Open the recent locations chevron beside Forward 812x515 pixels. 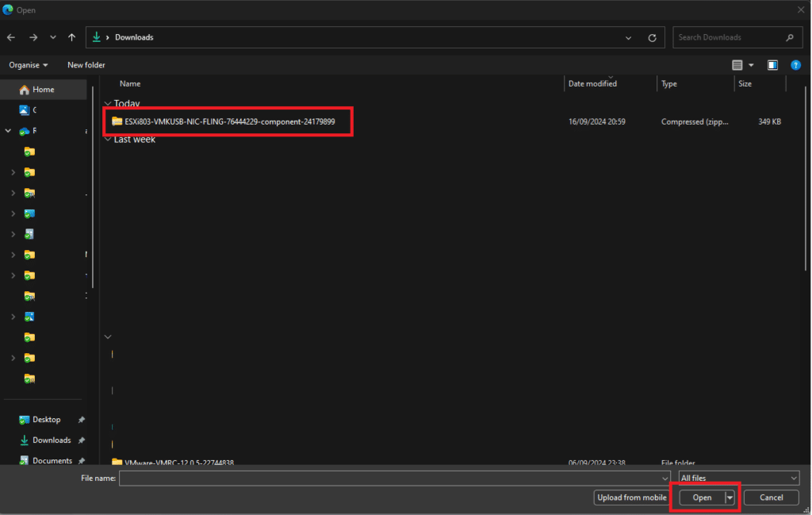point(53,37)
